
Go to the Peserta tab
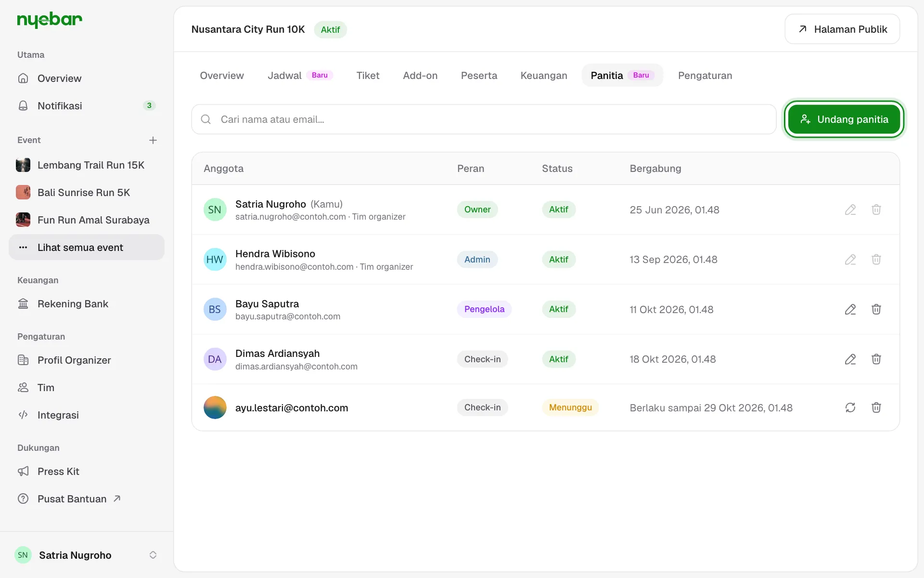tap(479, 76)
